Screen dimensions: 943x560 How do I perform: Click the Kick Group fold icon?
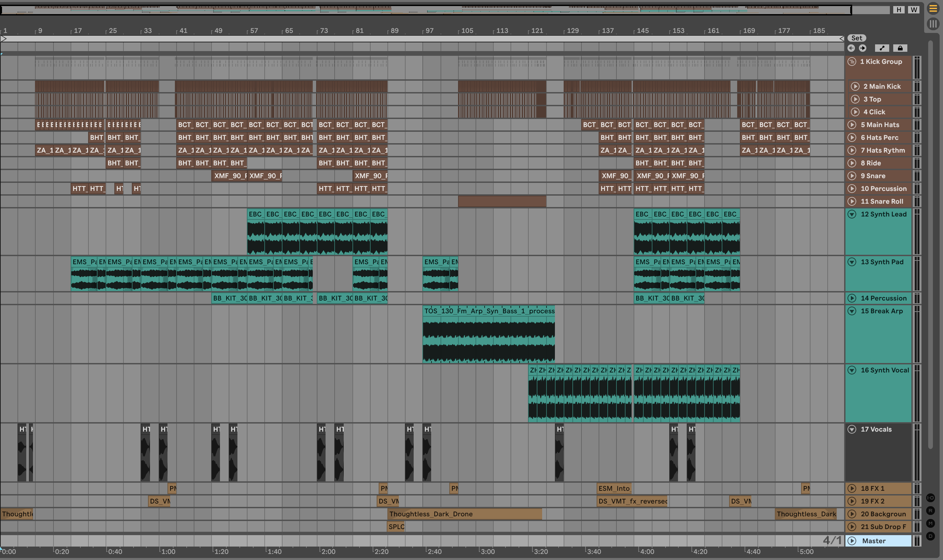[852, 62]
